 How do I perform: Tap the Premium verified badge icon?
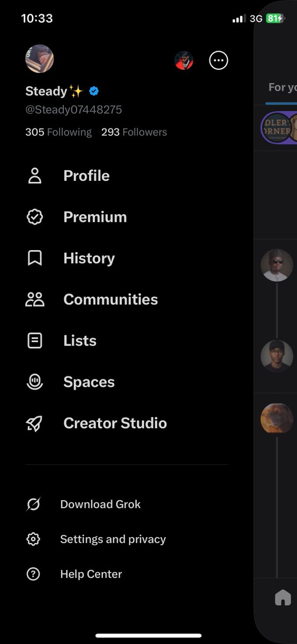pos(35,217)
